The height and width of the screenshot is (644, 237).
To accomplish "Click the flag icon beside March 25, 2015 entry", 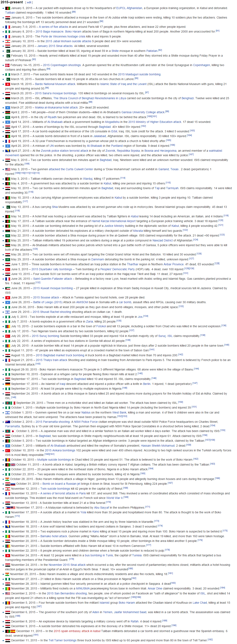I will tap(7, 98).
